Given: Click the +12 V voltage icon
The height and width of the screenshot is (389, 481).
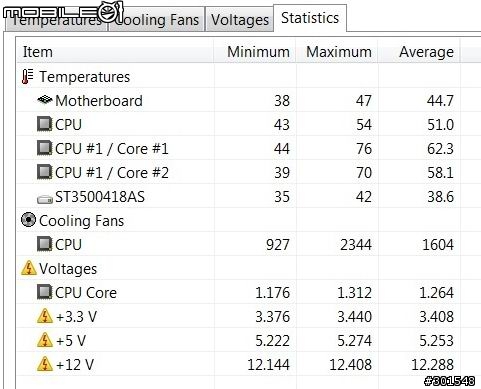Looking at the screenshot, I should pos(45,364).
